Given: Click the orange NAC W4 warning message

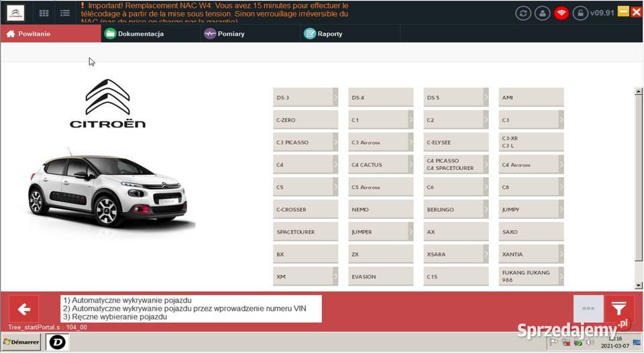Looking at the screenshot, I should (215, 13).
